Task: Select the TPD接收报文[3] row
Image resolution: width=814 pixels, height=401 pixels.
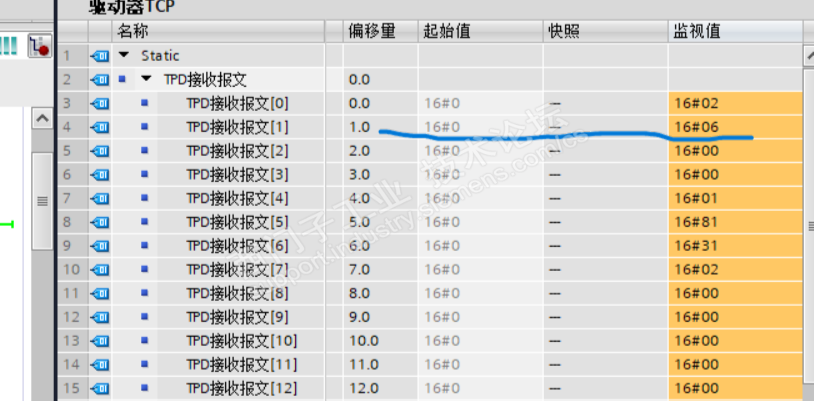Action: point(430,175)
